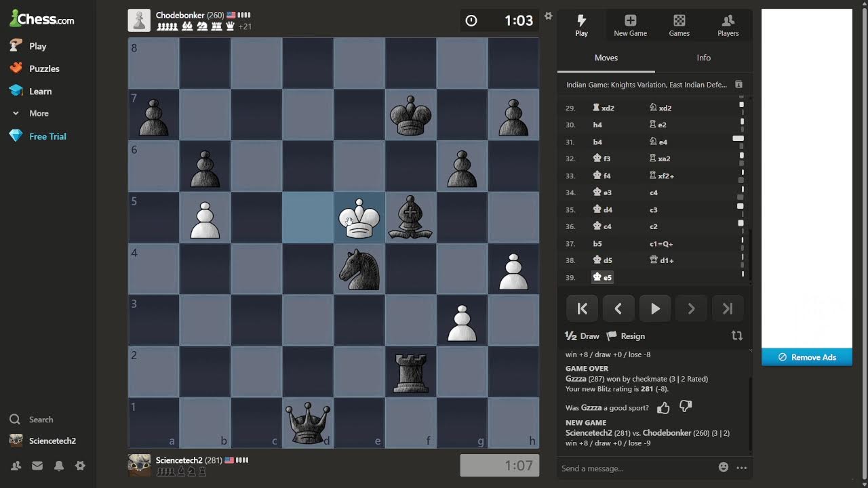This screenshot has width=868, height=488.
Task: Click the Resign button
Action: (x=626, y=336)
